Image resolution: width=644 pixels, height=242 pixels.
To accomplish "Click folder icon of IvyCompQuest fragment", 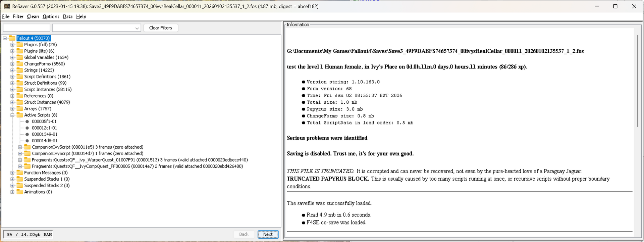I will 28,166.
